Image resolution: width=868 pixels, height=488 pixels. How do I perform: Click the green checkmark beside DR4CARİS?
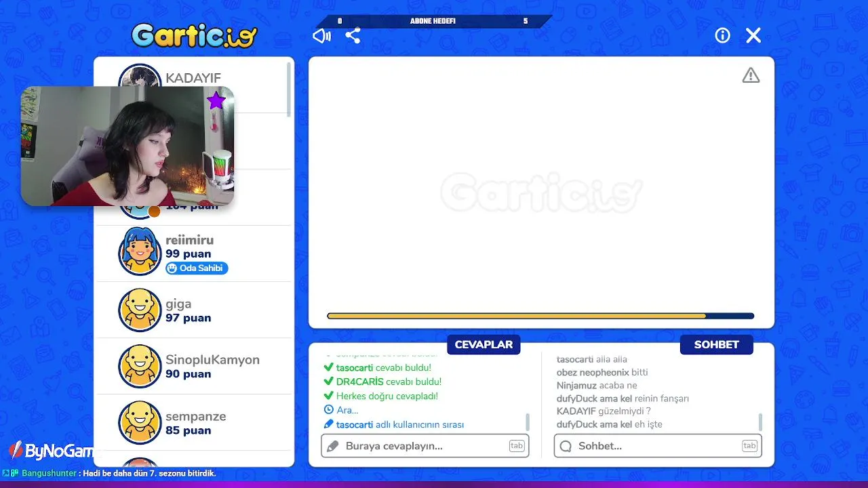(329, 382)
